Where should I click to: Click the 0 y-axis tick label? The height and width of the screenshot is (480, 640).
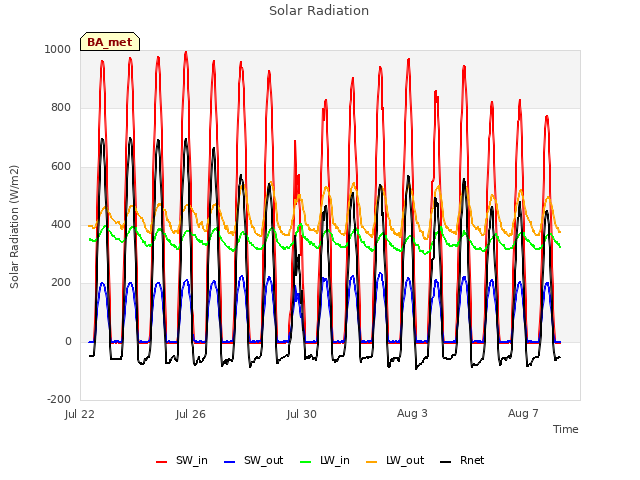click(x=68, y=341)
